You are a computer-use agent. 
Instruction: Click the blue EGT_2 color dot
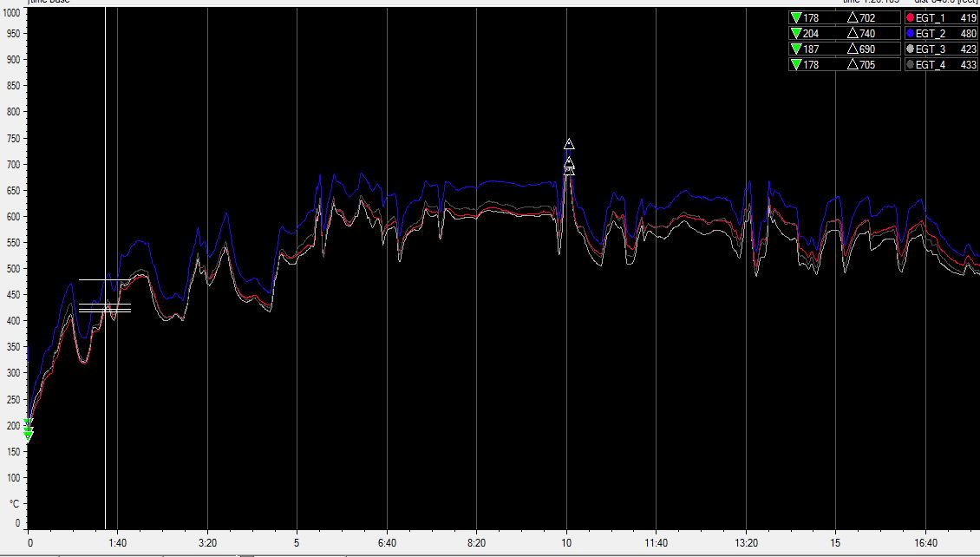910,34
